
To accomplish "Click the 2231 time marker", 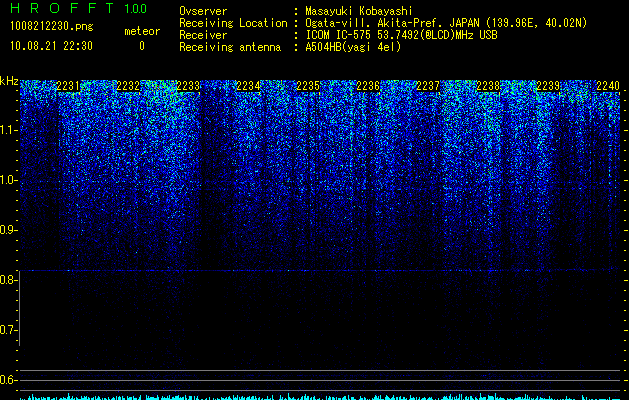I will (x=68, y=86).
